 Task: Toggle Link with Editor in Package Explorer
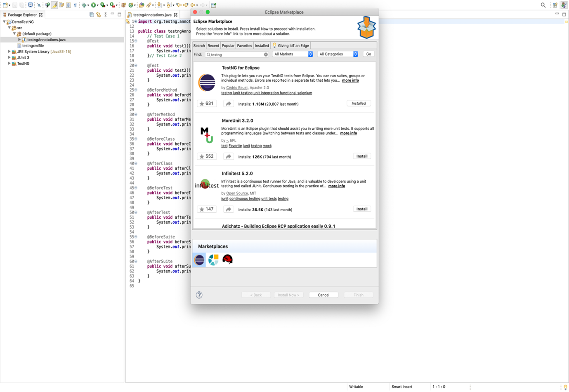[98, 14]
